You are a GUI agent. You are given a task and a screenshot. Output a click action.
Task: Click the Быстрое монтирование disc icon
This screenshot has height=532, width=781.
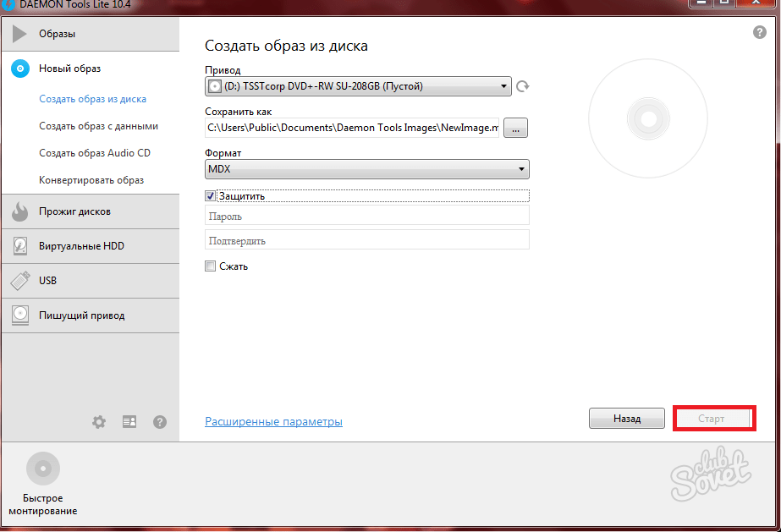click(43, 469)
